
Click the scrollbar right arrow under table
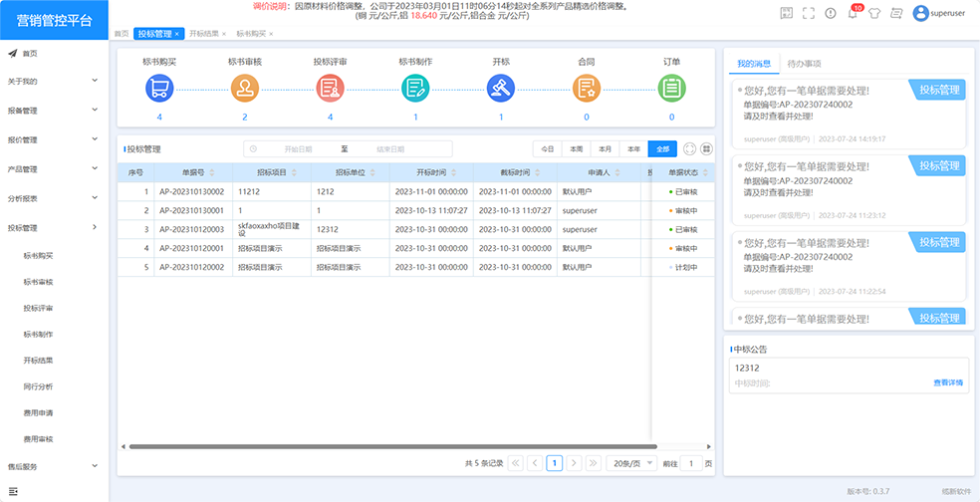click(x=709, y=446)
